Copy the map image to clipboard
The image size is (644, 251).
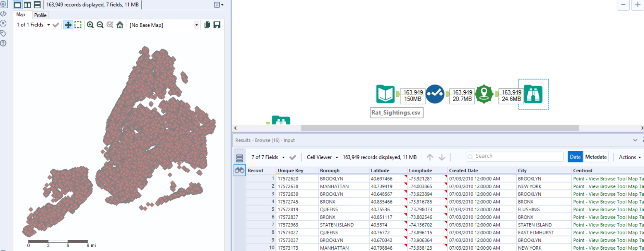tap(207, 25)
